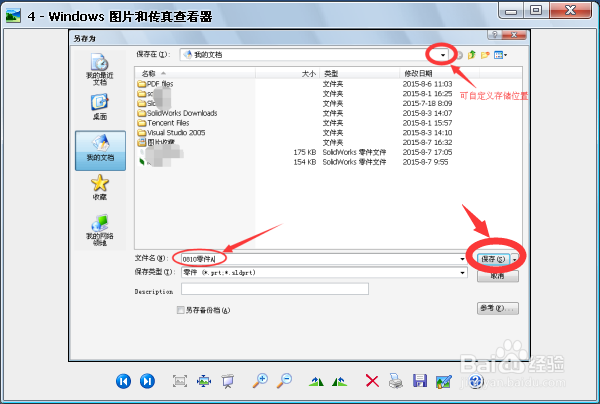Click date 2015-8-7 16:32

(x=427, y=142)
